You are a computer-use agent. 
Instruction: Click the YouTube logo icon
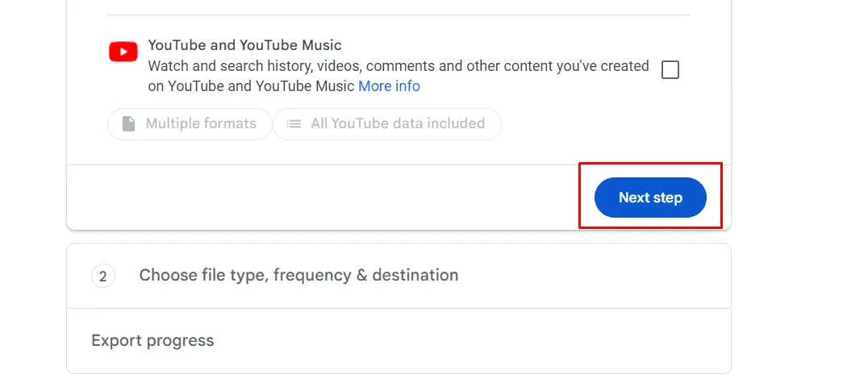tap(123, 52)
